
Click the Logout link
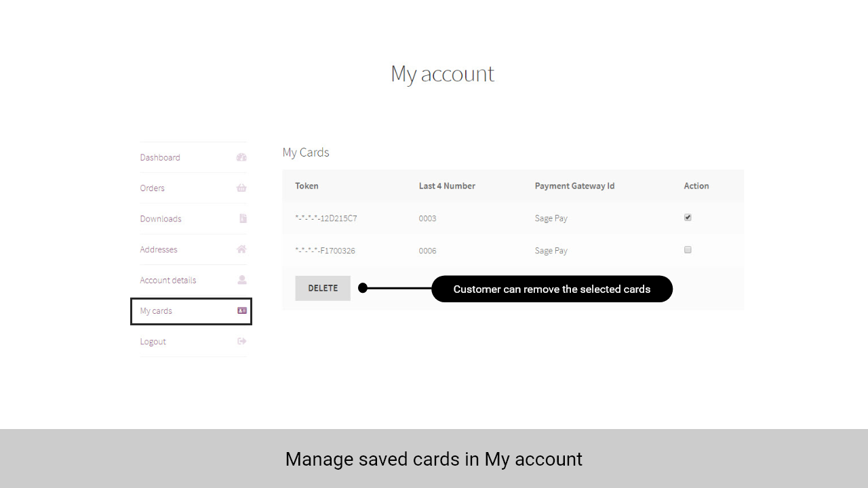click(153, 342)
